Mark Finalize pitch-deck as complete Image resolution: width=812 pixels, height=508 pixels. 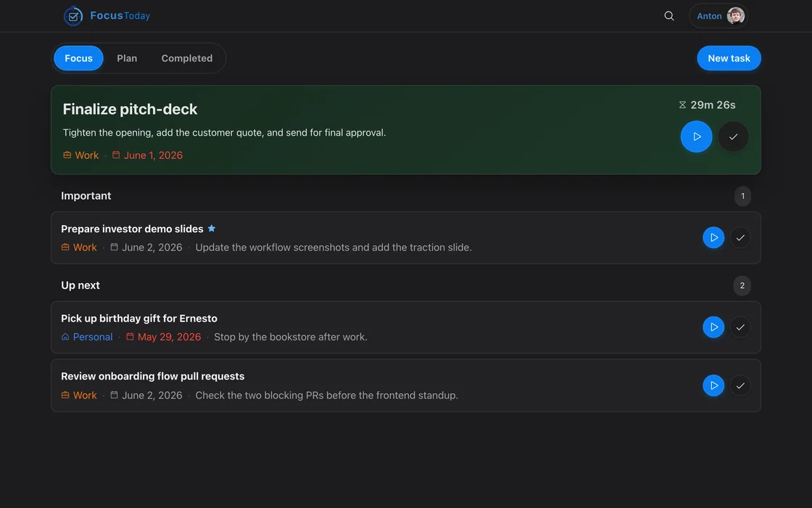[x=733, y=136]
